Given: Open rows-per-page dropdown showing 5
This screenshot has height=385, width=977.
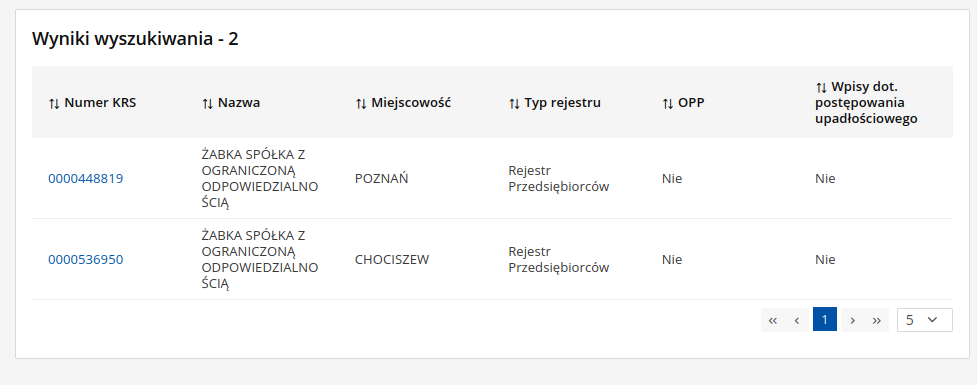Looking at the screenshot, I should pyautogui.click(x=925, y=320).
